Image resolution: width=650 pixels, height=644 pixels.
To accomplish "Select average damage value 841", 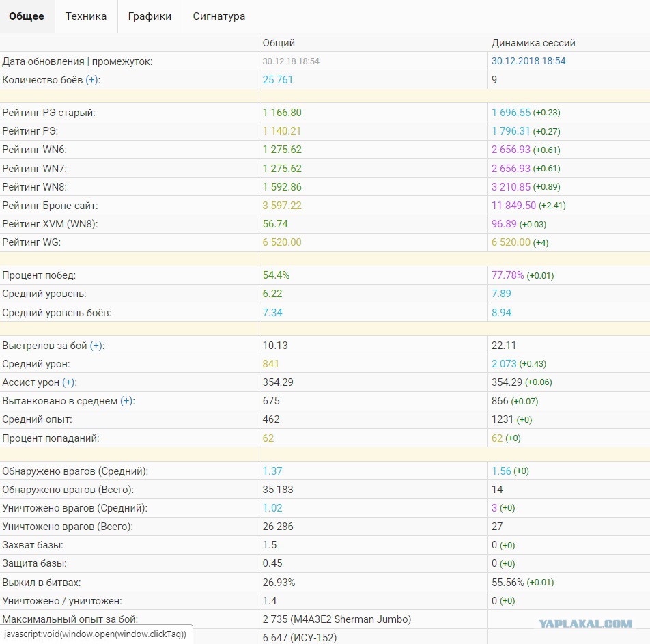I will click(270, 364).
